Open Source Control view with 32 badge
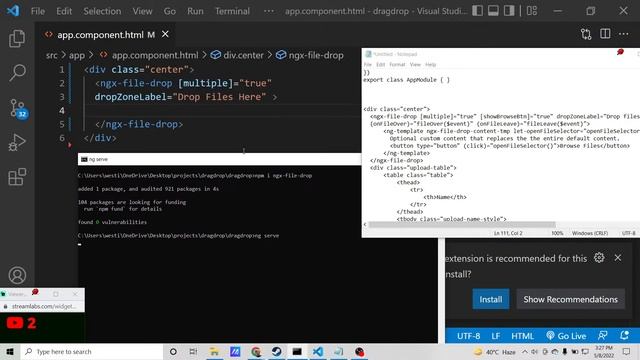This screenshot has height=360, width=640. pyautogui.click(x=18, y=109)
